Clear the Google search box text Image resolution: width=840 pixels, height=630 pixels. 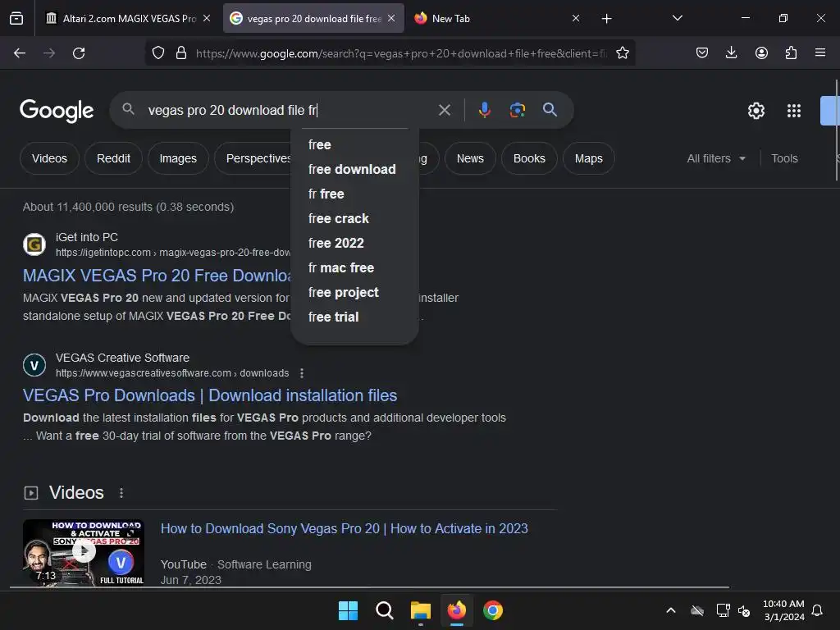444,111
